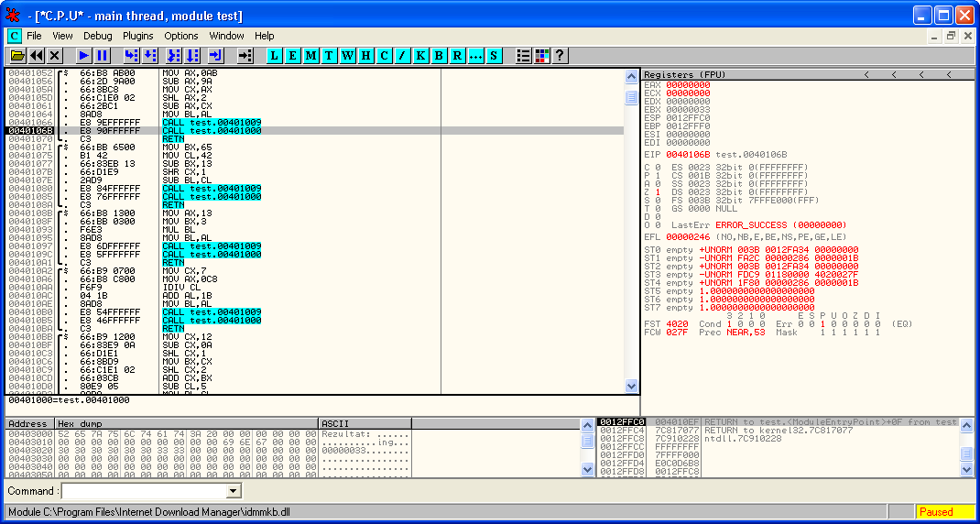Close the debugged program with the X icon

54,56
